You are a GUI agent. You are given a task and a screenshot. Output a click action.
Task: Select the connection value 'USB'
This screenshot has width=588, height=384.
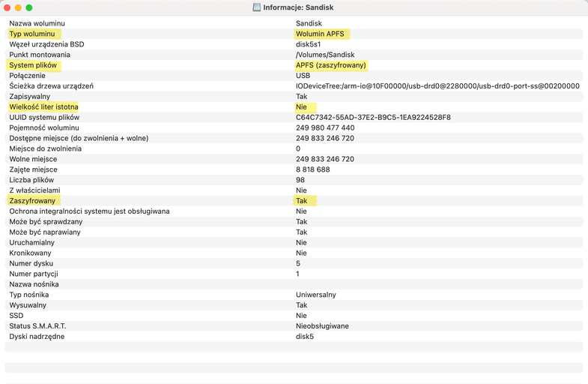[303, 76]
